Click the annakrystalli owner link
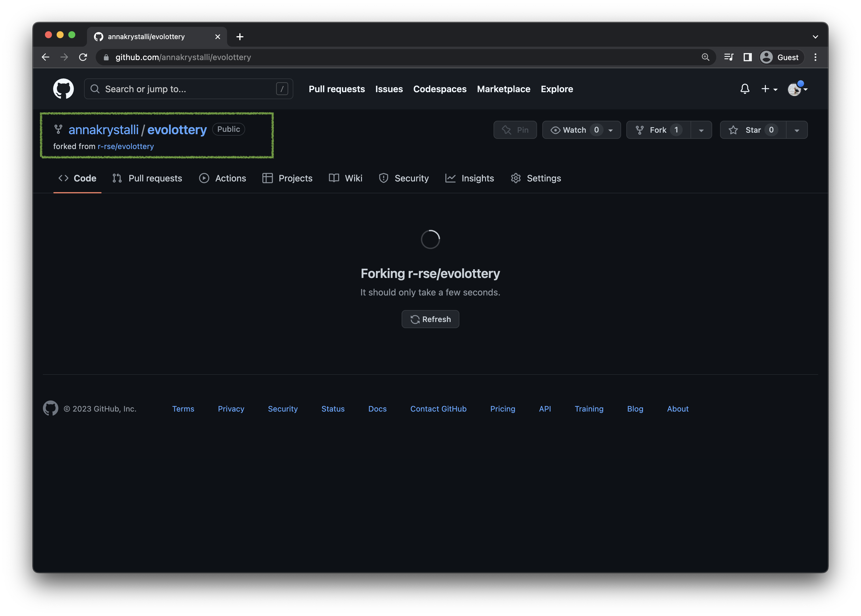Viewport: 861px width, 616px height. (103, 130)
